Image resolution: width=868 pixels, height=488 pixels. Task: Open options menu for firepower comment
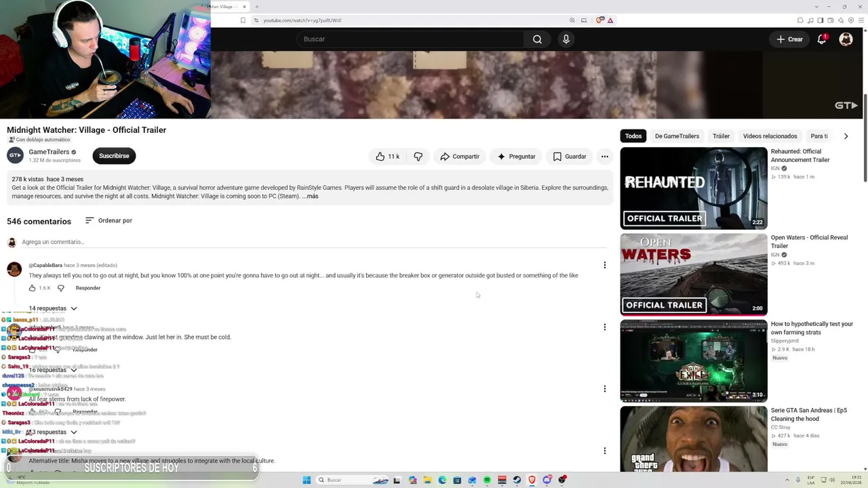point(605,389)
